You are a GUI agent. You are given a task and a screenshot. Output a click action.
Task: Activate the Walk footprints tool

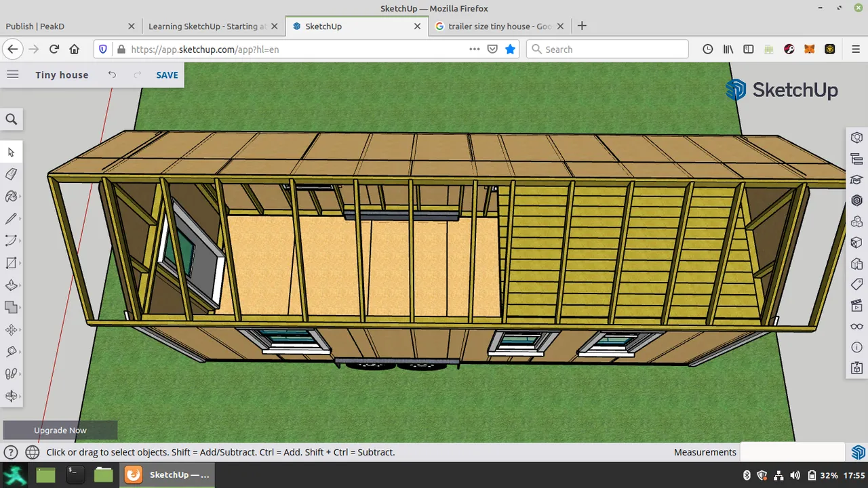(x=12, y=373)
